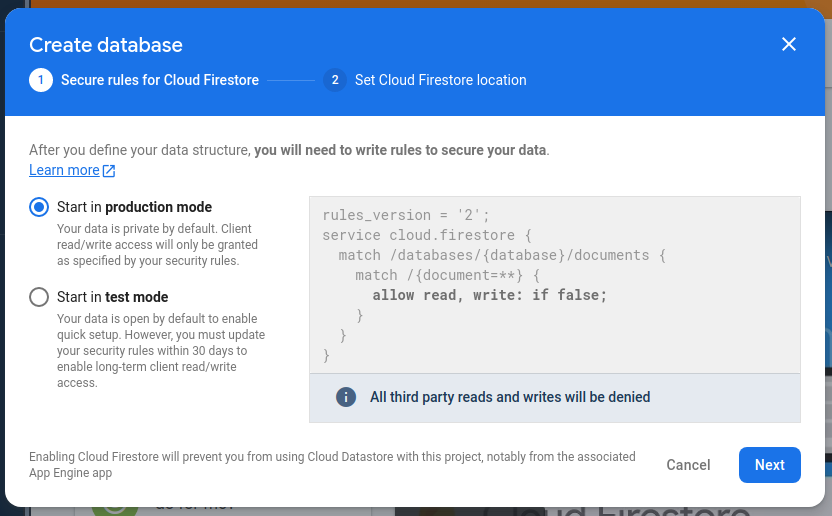Click the external link icon beside Learn more
Screen dimensions: 832x516
[x=109, y=170]
